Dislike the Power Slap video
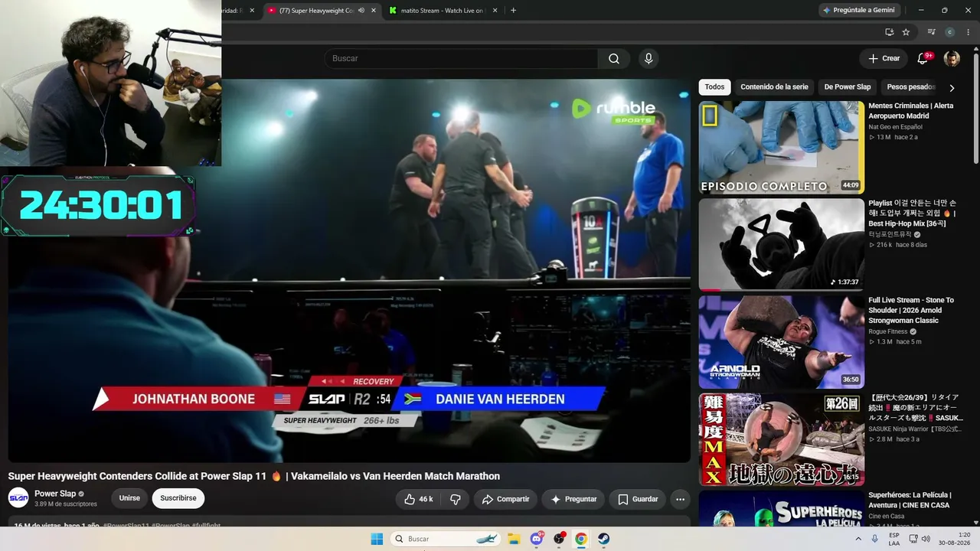Screen dimensions: 980x551 pyautogui.click(x=456, y=499)
